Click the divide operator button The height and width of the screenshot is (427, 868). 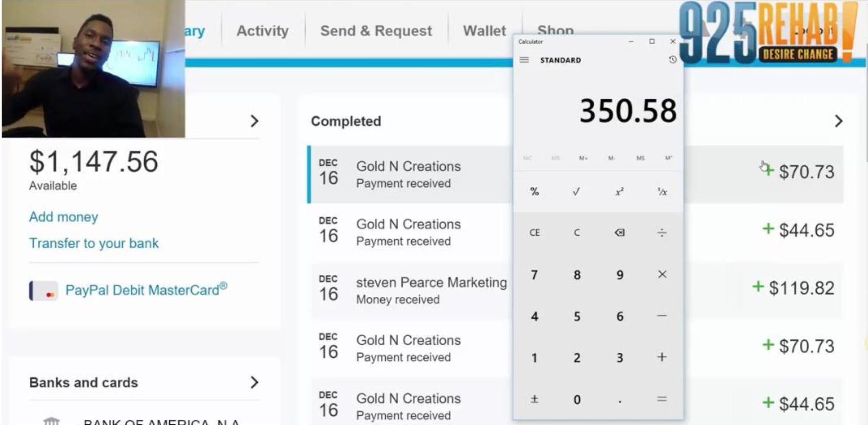[x=661, y=233]
